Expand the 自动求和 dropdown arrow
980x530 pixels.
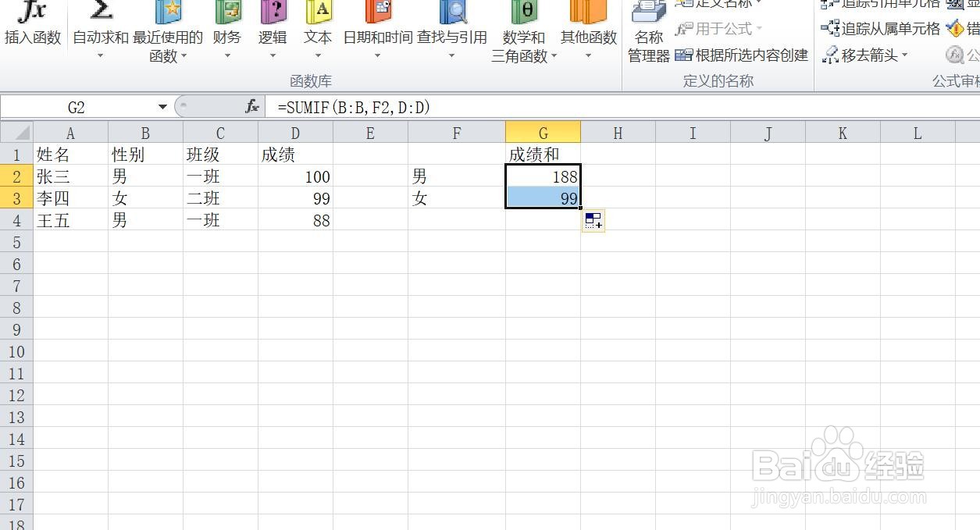[x=100, y=55]
